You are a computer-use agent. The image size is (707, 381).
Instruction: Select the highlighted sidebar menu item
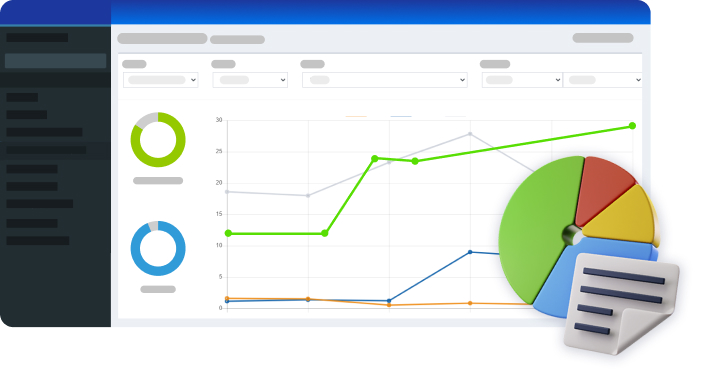pos(55,60)
